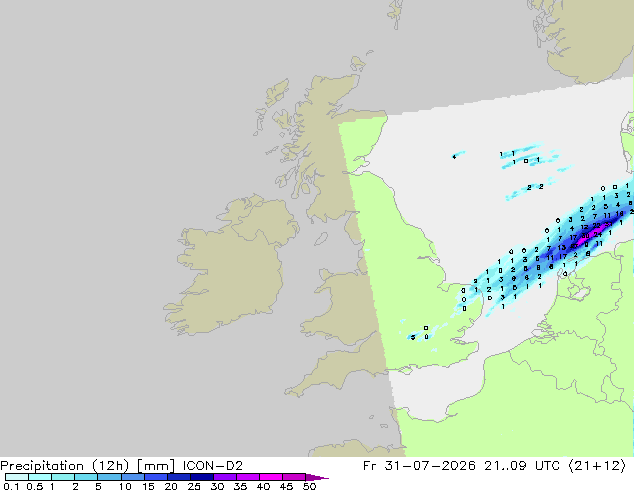Screen dimensions: 634x490
Task: Click the legend label '15'
Action: (148, 486)
